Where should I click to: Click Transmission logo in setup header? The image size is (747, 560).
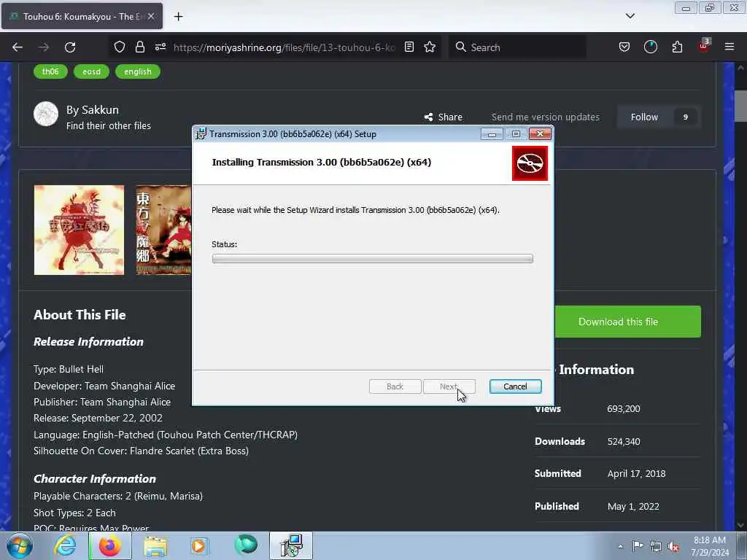tap(530, 163)
